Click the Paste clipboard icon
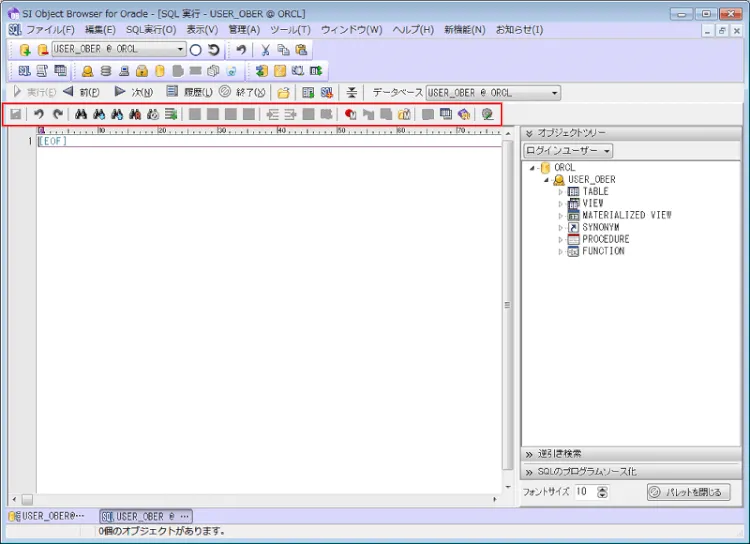Screen dimensions: 750x544 point(301,50)
